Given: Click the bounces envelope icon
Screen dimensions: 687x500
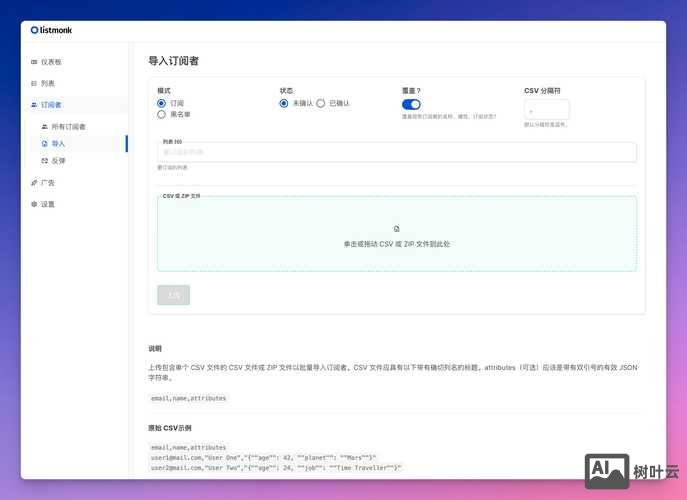Looking at the screenshot, I should pos(45,161).
